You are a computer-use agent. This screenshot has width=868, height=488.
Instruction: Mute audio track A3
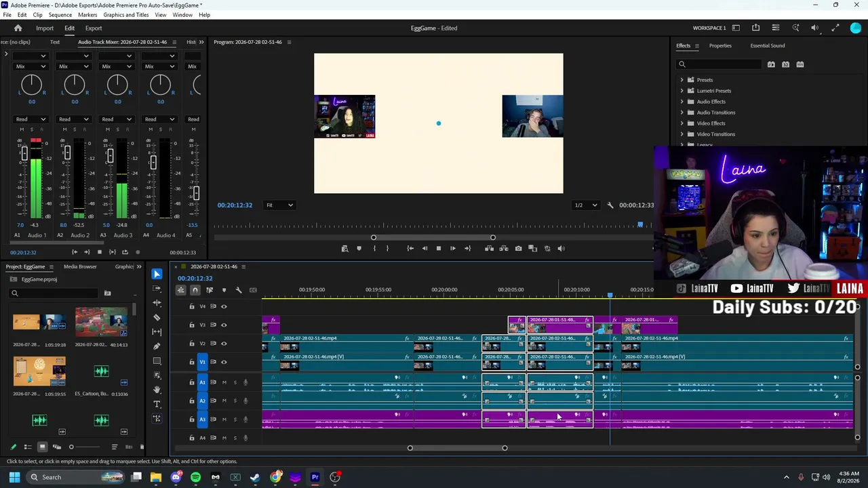224,419
